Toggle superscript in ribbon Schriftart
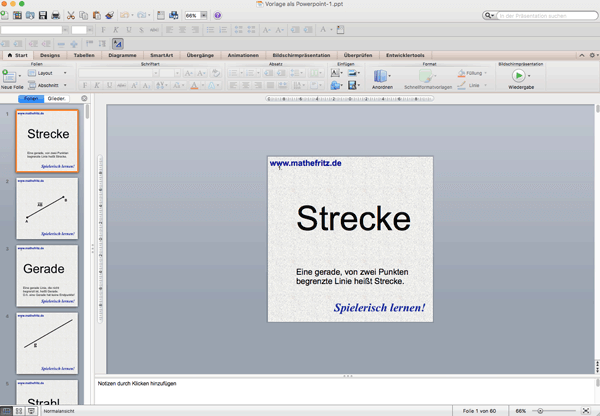 tap(134, 85)
